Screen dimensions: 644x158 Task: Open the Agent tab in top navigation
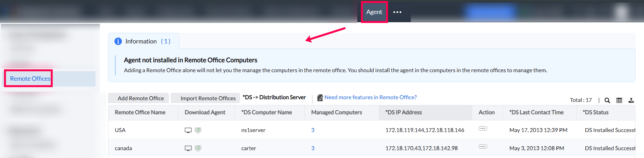pyautogui.click(x=374, y=12)
